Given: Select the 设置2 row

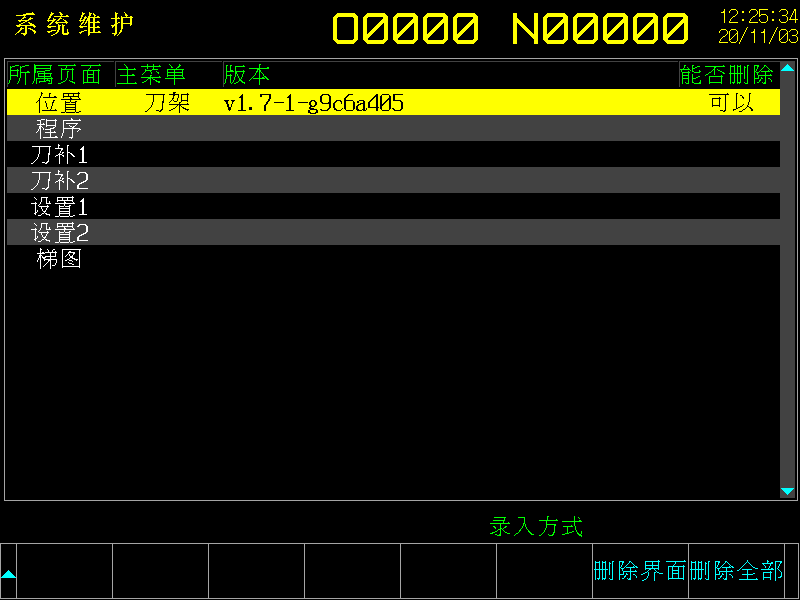Looking at the screenshot, I should 393,233.
